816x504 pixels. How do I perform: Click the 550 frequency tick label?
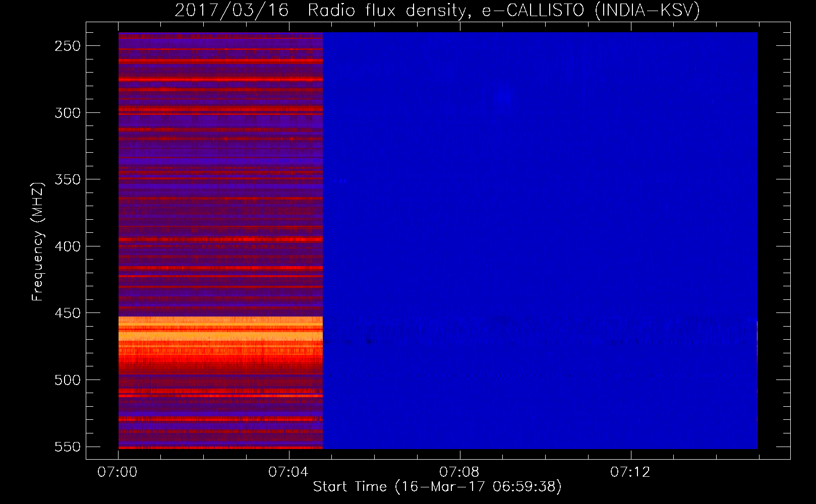coord(68,447)
